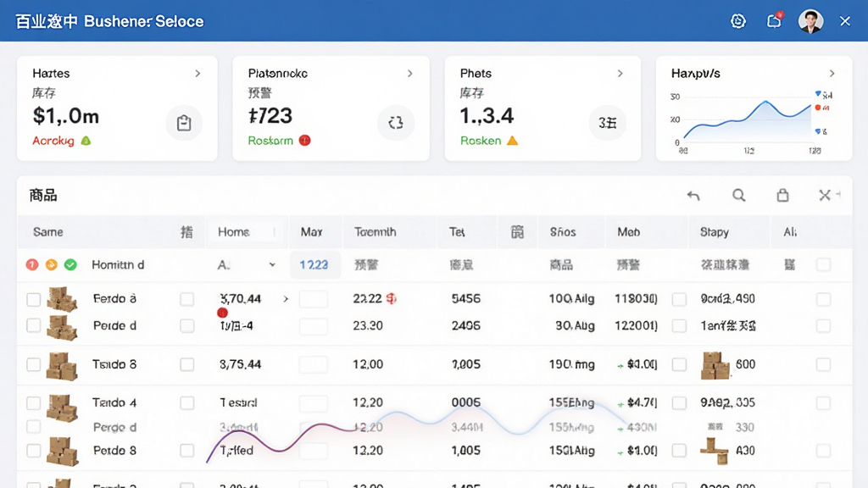Click the bag icon in 商品 toolbar

point(782,196)
